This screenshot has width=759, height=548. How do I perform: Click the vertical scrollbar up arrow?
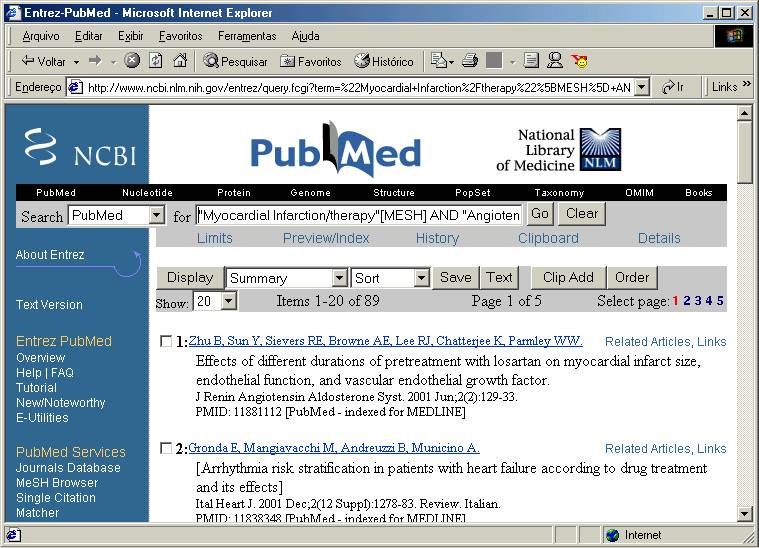[x=744, y=113]
